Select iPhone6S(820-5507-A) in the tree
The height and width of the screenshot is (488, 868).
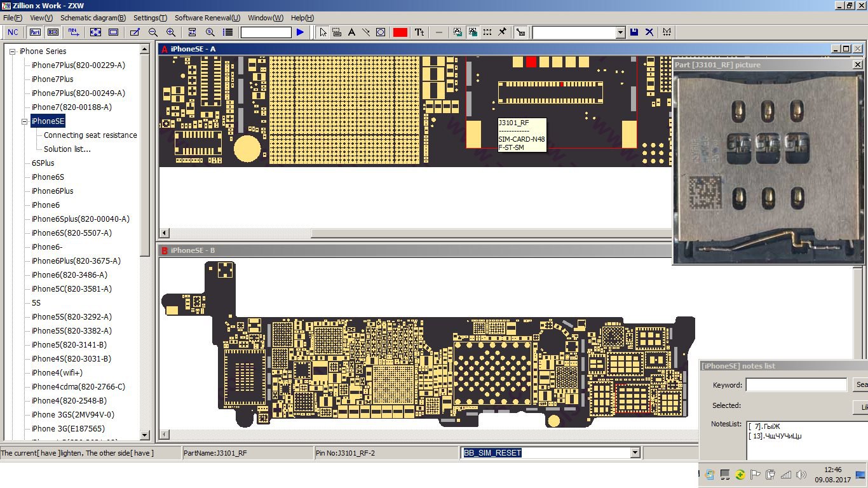point(72,233)
